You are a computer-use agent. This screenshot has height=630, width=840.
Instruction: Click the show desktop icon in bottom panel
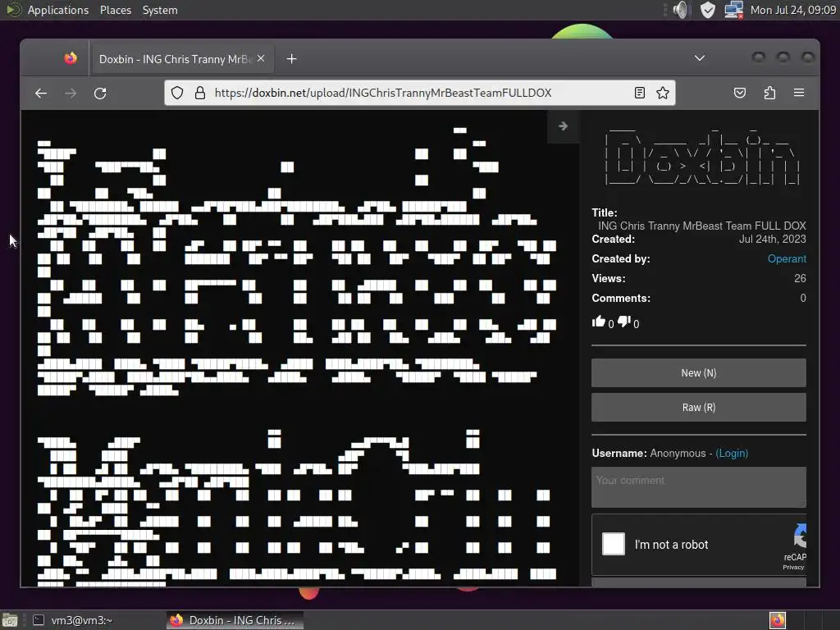tap(10, 620)
